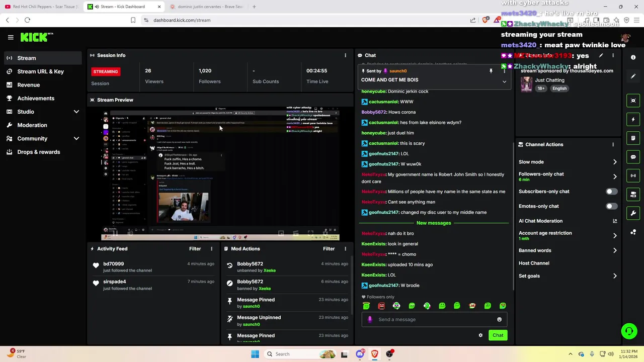644x362 pixels.
Task: Open Discord from the taskbar
Action: [360, 354]
